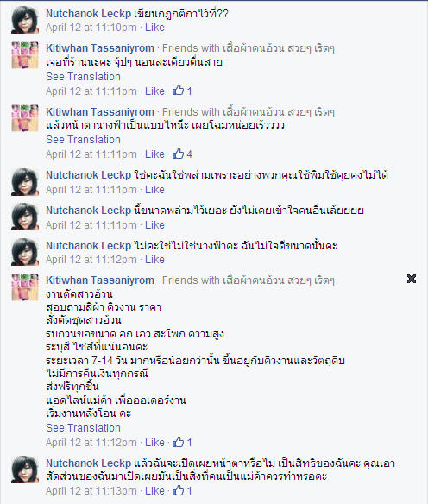Click See Translation under second Kitiwhan comment

click(x=83, y=140)
